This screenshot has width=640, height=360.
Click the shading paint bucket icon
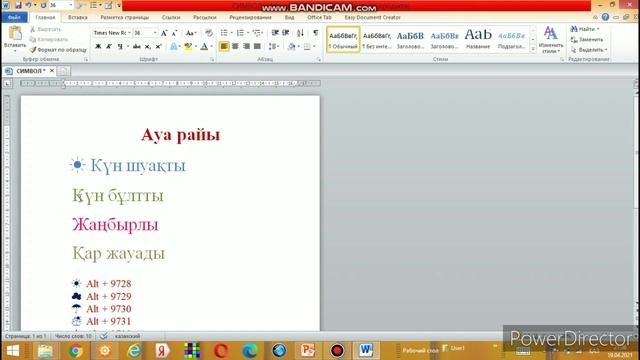pyautogui.click(x=291, y=47)
